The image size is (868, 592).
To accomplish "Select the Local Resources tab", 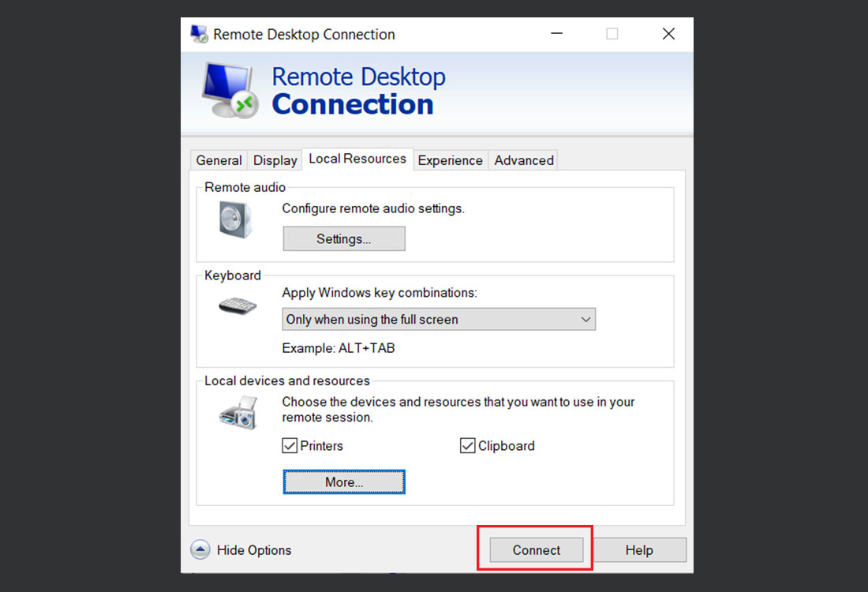I will point(357,159).
